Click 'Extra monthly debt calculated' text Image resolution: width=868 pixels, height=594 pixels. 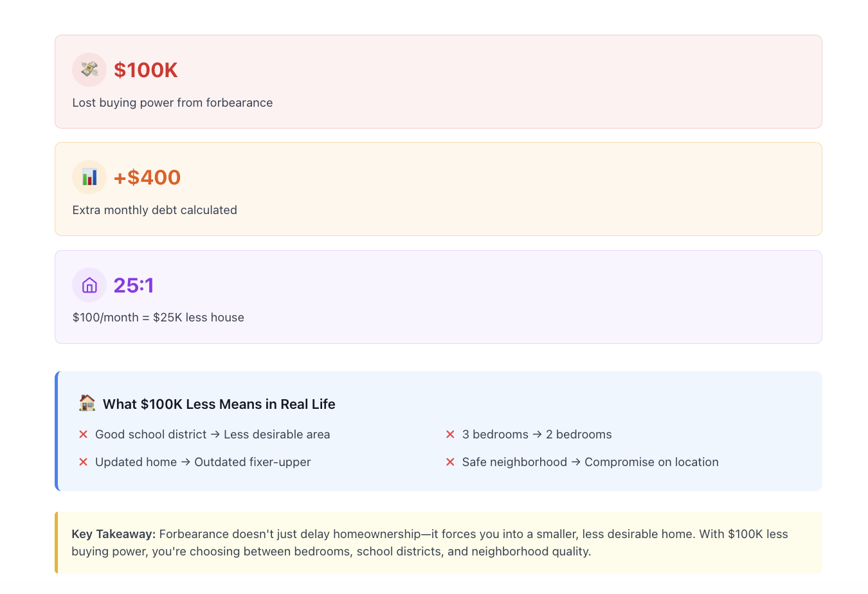(155, 210)
